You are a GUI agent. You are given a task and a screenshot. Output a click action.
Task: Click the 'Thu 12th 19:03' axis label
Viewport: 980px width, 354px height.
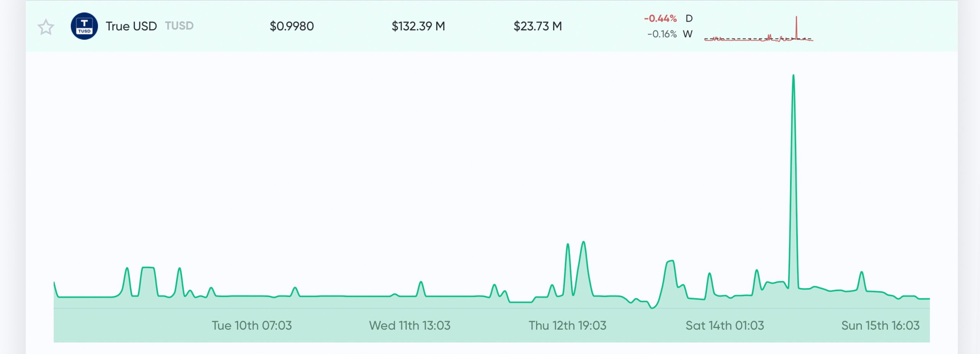tap(568, 325)
